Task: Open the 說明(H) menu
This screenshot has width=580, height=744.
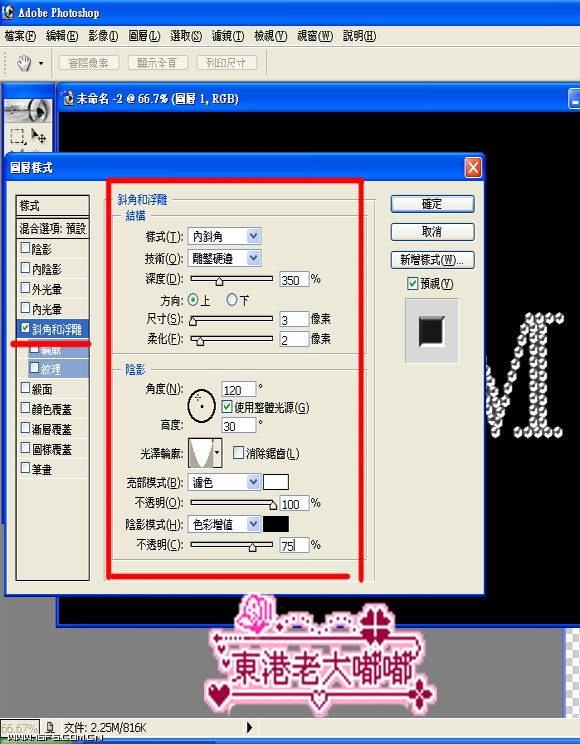Action: tap(359, 36)
